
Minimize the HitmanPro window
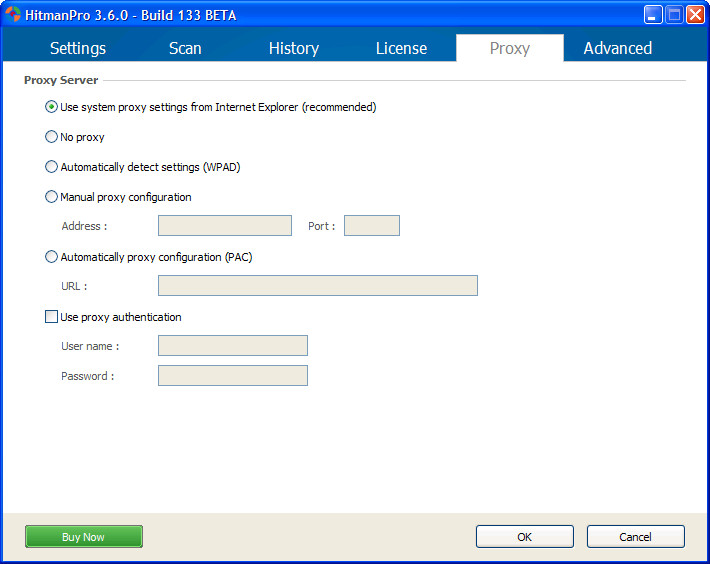pyautogui.click(x=652, y=15)
